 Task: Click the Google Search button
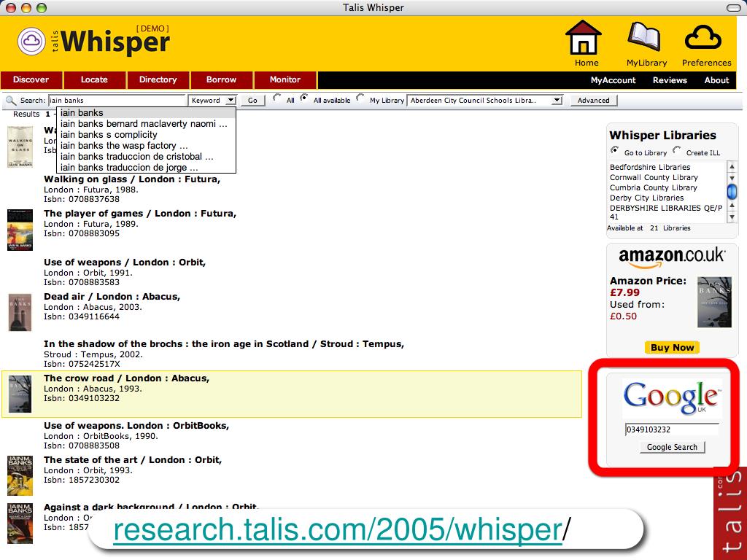click(x=672, y=447)
